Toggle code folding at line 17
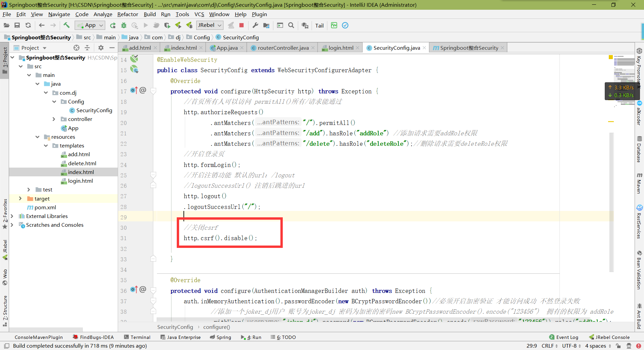644x350 pixels. pyautogui.click(x=153, y=91)
